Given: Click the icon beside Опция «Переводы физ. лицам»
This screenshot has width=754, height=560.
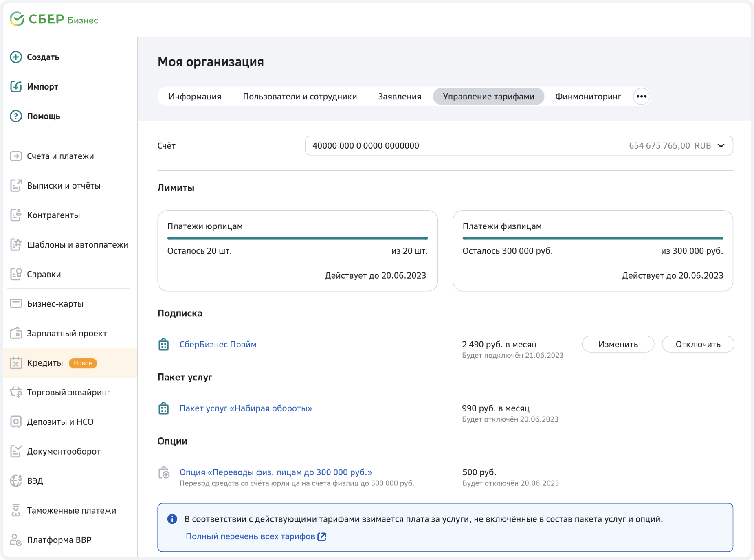Looking at the screenshot, I should pyautogui.click(x=164, y=472).
